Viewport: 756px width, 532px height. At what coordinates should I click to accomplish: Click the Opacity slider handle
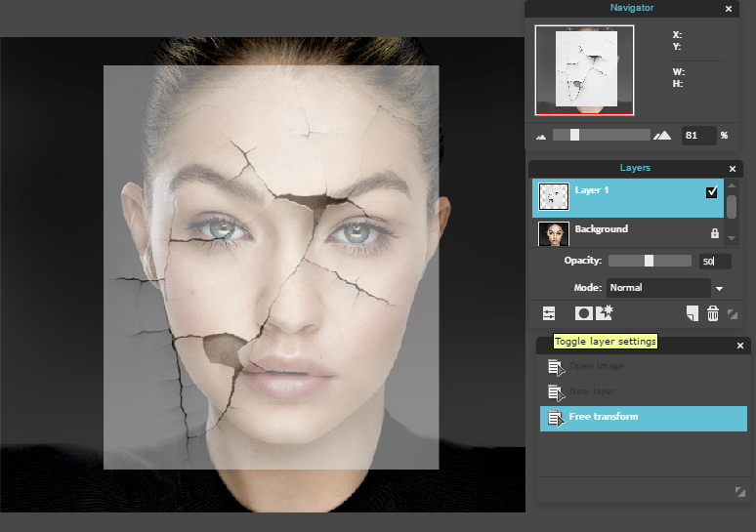click(x=649, y=261)
